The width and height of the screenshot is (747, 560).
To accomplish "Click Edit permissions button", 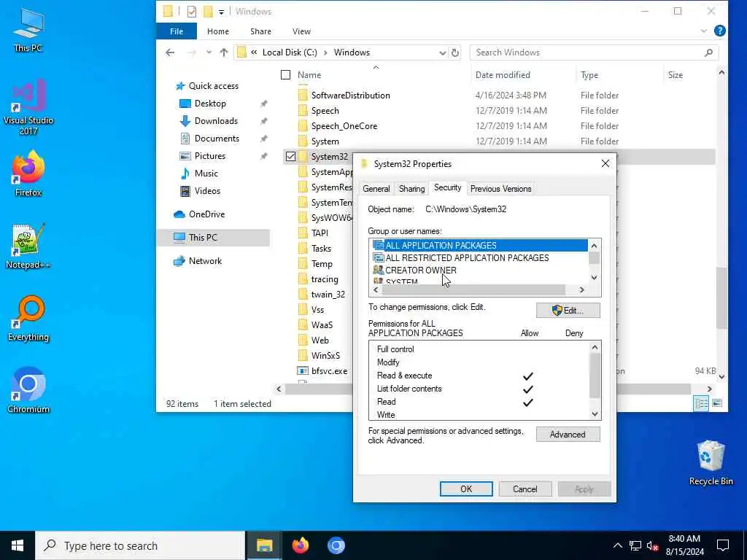I will 568,311.
